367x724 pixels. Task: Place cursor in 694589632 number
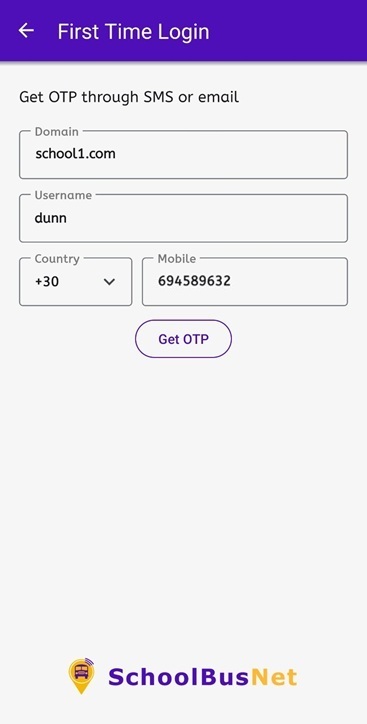[x=194, y=281]
